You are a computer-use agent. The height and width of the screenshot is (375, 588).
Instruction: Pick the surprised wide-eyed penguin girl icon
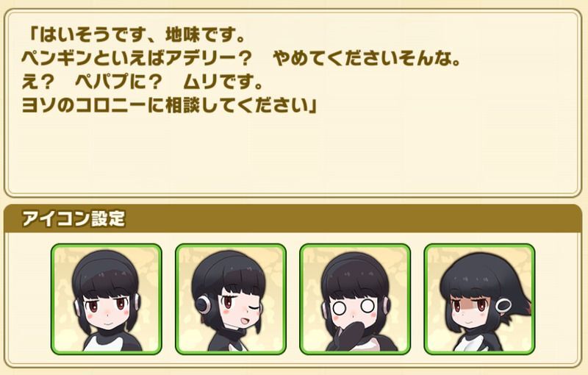355,299
